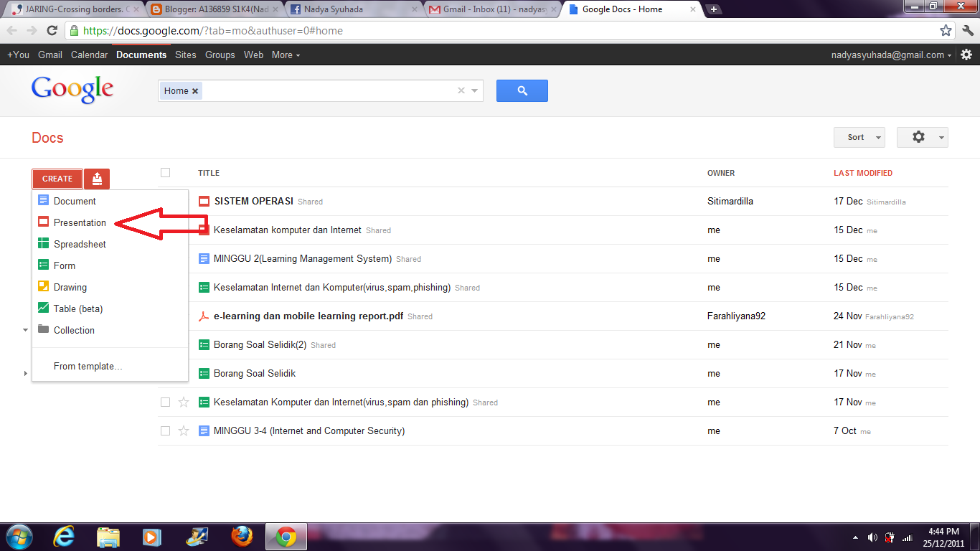Click the Google logo

(x=72, y=90)
